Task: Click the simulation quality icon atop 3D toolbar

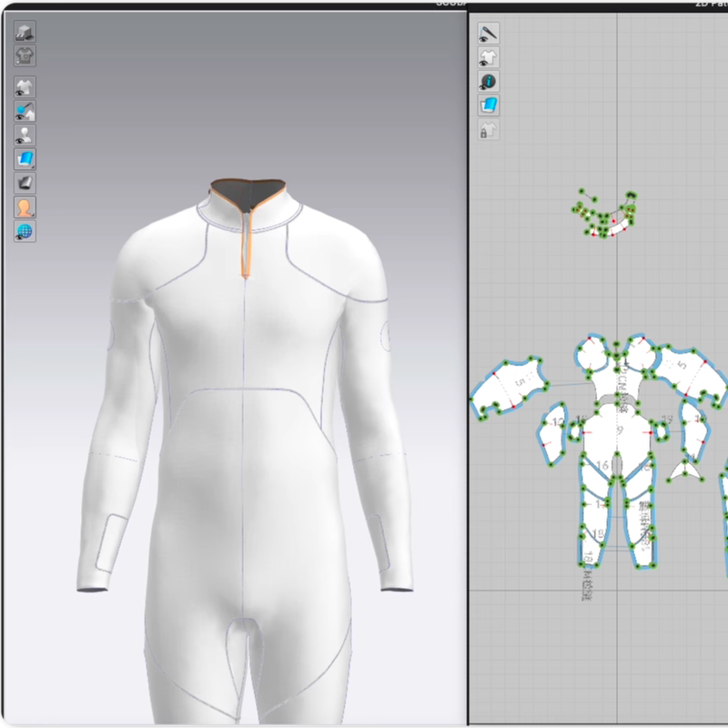Action: (x=25, y=32)
